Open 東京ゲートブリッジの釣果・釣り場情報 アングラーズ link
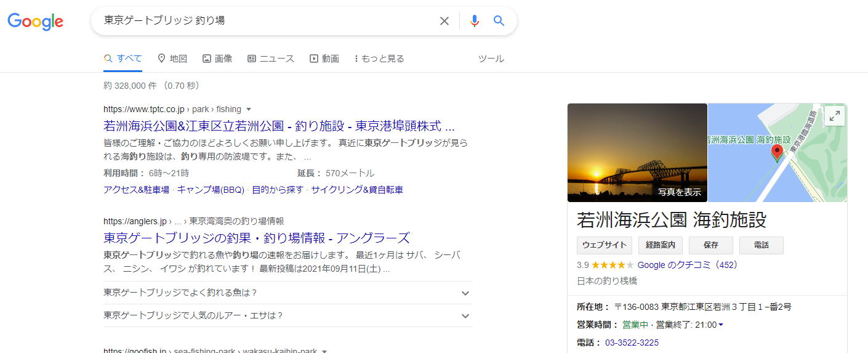Screen dimensions: 868x353 tap(257, 238)
